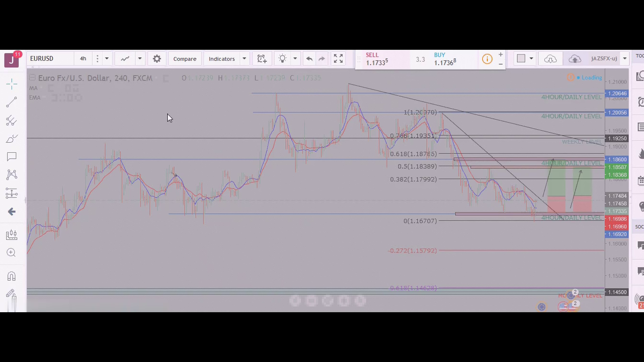Open the pitchfork and Gann tools
The height and width of the screenshot is (362, 644).
point(12,121)
